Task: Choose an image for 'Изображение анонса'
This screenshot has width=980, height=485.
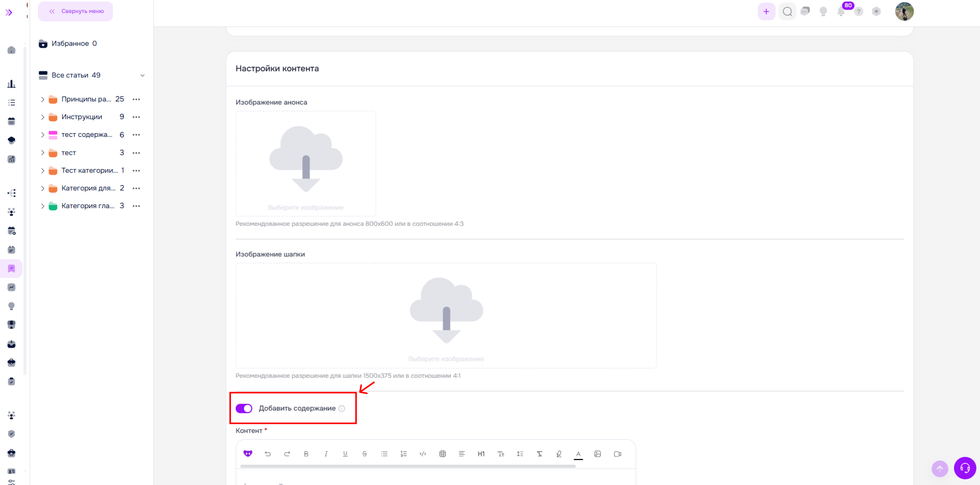Action: point(306,164)
